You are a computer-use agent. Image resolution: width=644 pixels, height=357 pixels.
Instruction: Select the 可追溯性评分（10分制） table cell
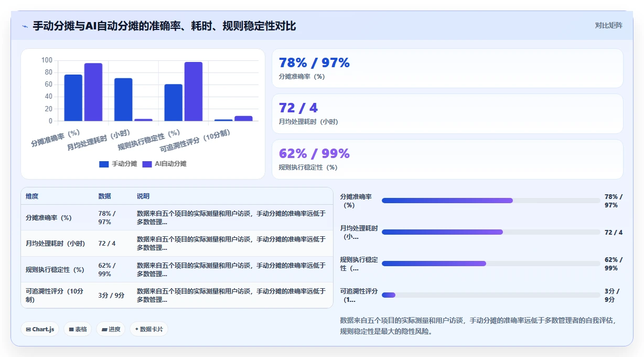57,296
